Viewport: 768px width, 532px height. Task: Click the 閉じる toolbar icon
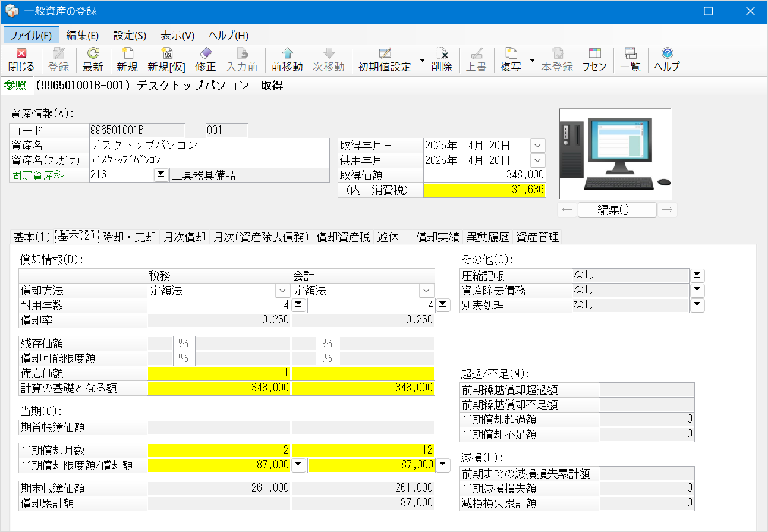pyautogui.click(x=21, y=59)
